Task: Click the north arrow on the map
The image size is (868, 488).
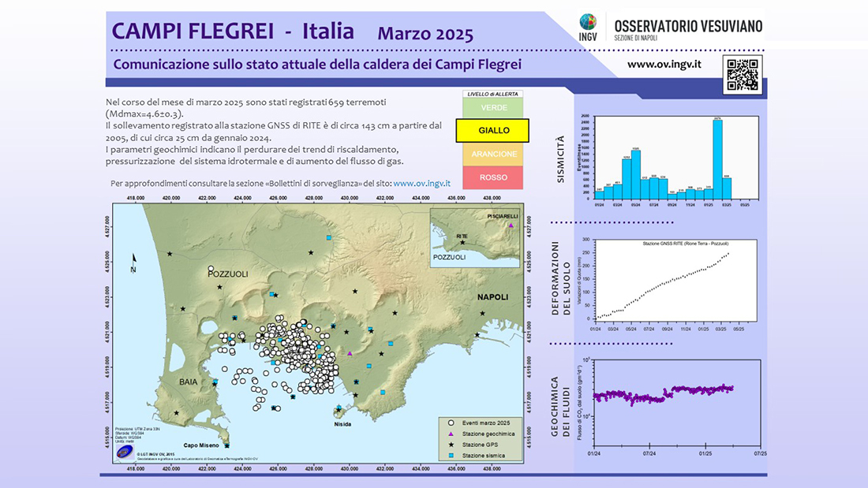Action: pos(134,260)
